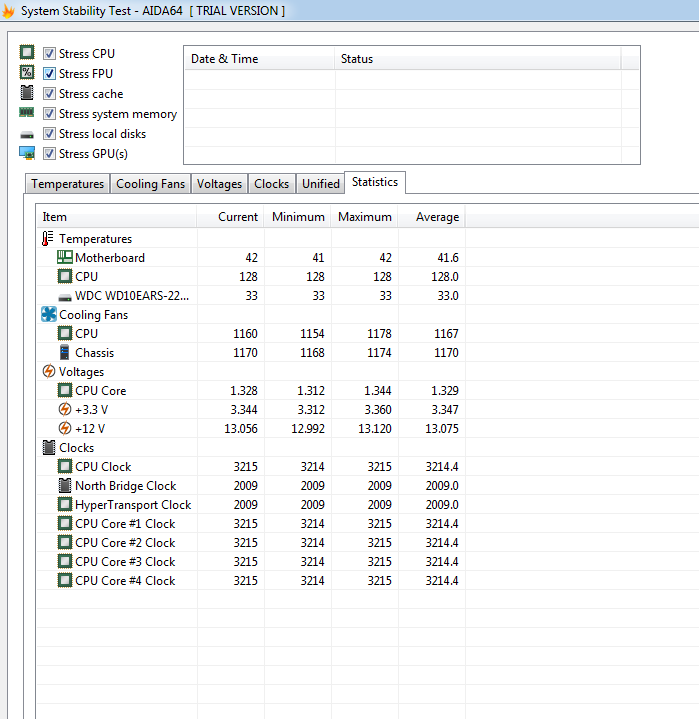Click the 1154 minimum CPU fan value
This screenshot has width=699, height=719.
(312, 334)
